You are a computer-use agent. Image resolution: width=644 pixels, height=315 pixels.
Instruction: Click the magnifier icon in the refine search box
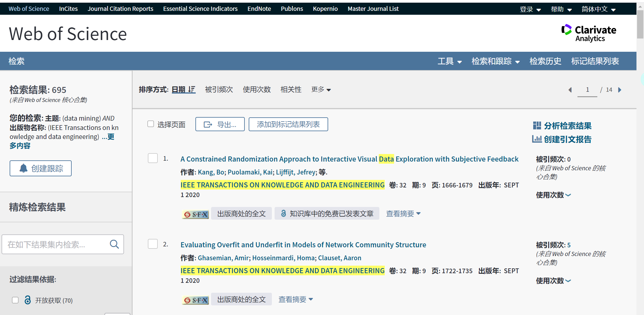(114, 244)
